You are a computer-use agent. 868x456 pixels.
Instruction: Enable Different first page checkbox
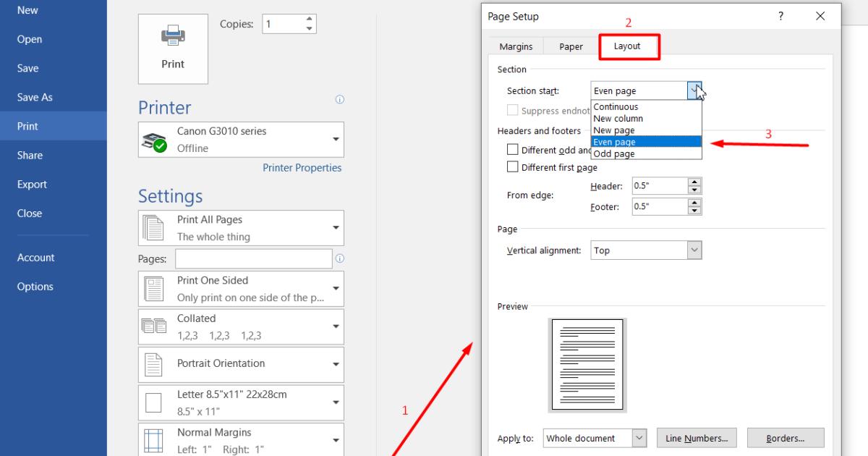(513, 167)
